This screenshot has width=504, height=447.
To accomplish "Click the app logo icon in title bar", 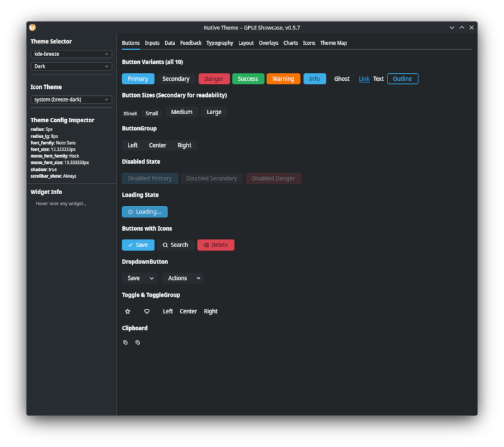I will 33,28.
